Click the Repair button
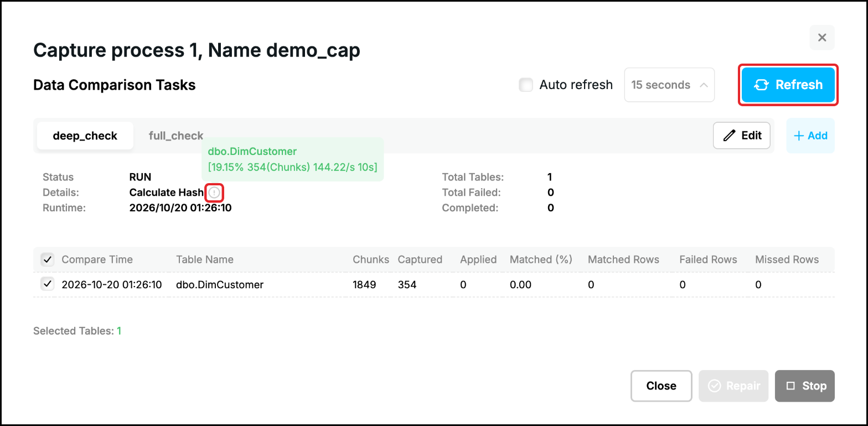The height and width of the screenshot is (426, 868). point(733,386)
